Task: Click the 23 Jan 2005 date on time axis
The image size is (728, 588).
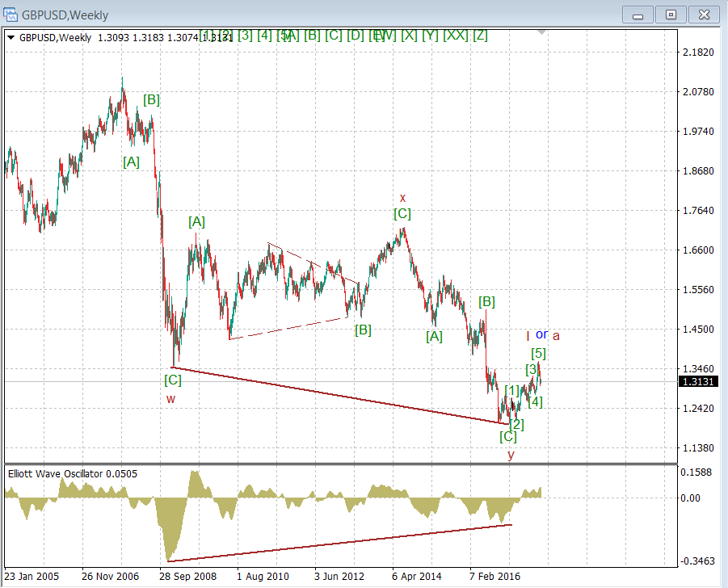Action: (32, 577)
